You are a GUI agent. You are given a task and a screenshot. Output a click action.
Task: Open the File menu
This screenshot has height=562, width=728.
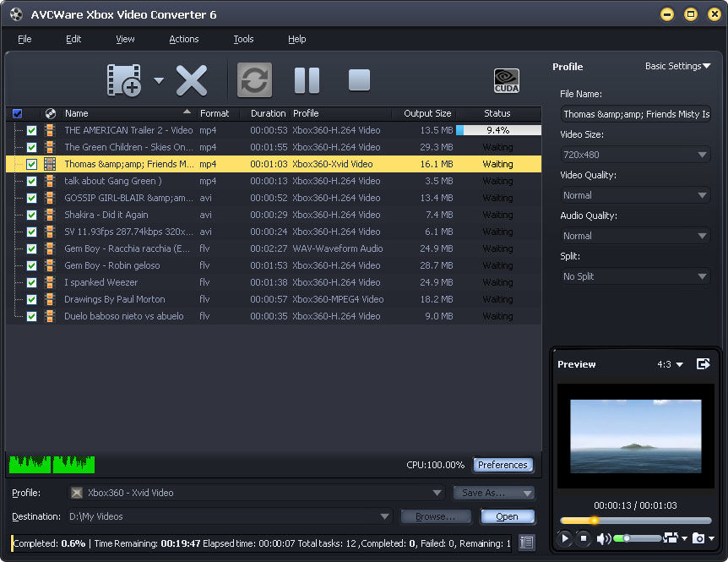[x=24, y=39]
